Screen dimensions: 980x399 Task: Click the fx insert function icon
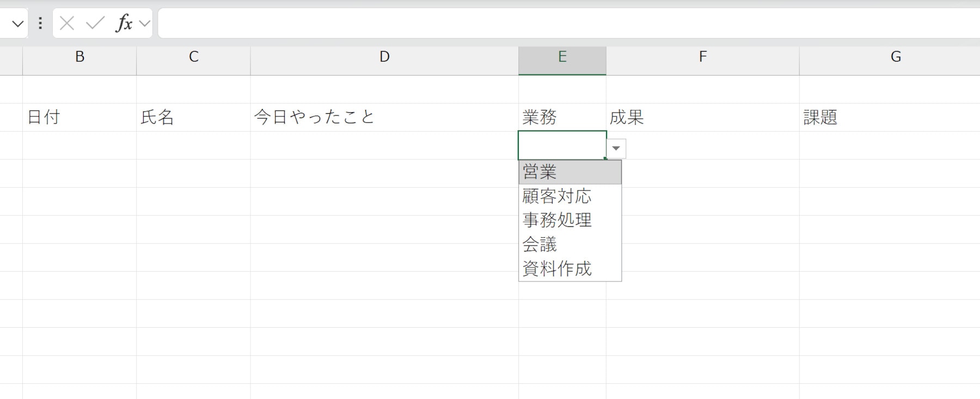[x=124, y=23]
